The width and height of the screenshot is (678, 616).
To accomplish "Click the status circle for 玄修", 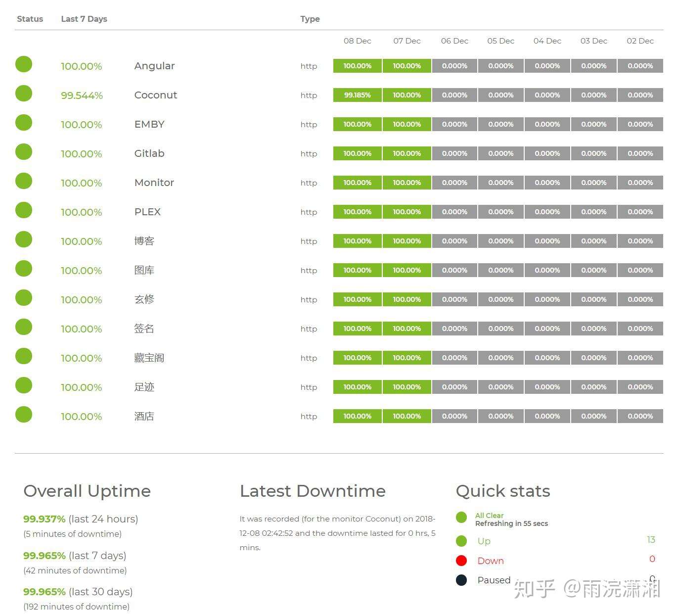I will 24,298.
